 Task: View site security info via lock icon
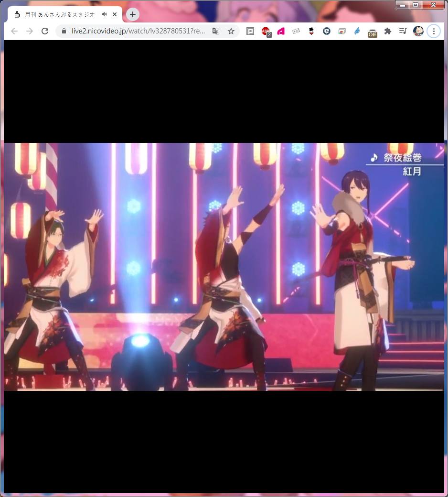tap(64, 31)
